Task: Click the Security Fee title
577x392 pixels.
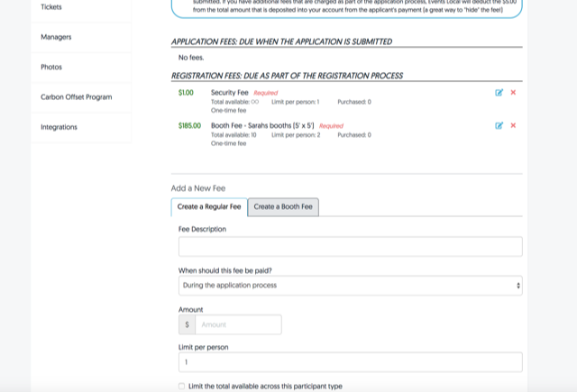Action: click(x=229, y=92)
